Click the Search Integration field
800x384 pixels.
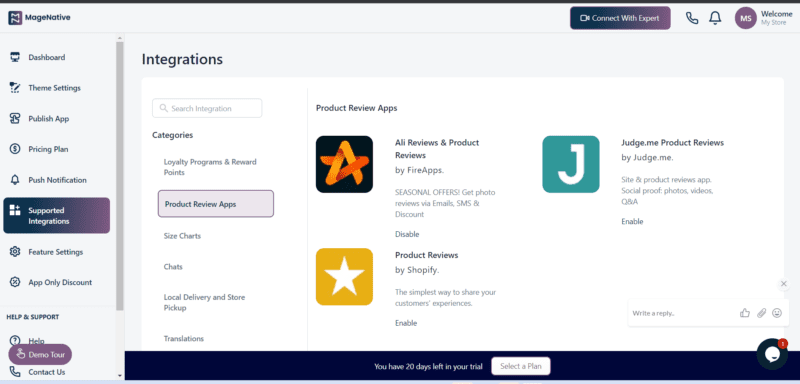tap(207, 108)
